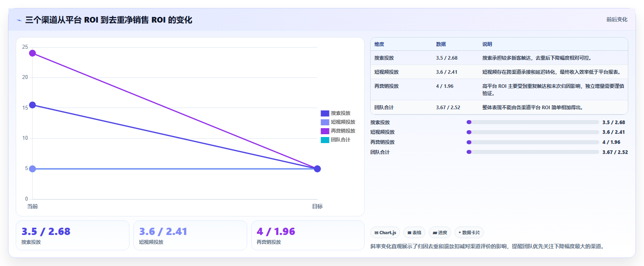The image size is (644, 266).
Task: Click the 短视频投放 progress bar
Action: pyautogui.click(x=533, y=132)
